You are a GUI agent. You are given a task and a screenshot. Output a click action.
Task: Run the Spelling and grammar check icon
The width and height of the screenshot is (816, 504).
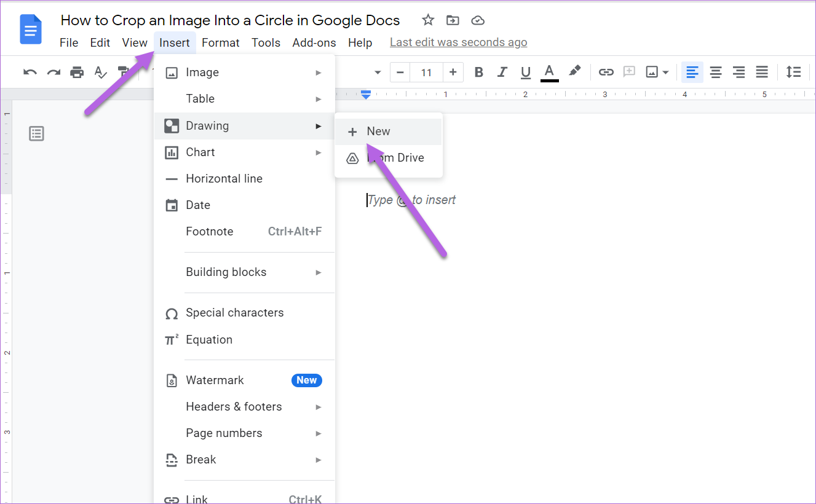(x=100, y=72)
